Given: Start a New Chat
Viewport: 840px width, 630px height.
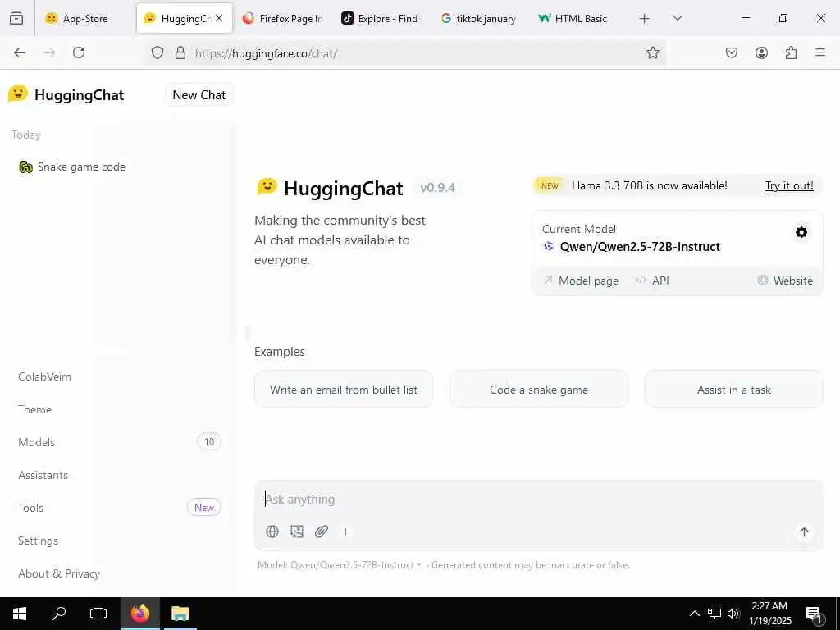Looking at the screenshot, I should pyautogui.click(x=199, y=95).
